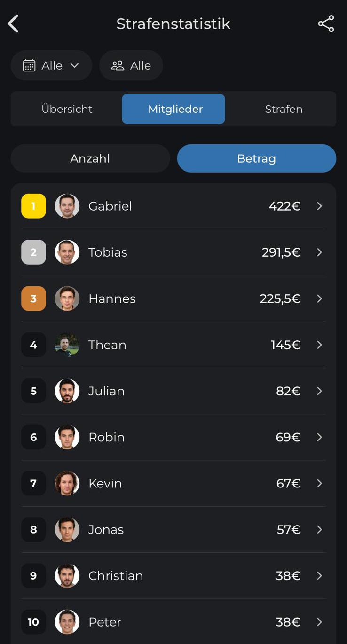
Task: Open the Strafen tab
Action: (x=284, y=109)
